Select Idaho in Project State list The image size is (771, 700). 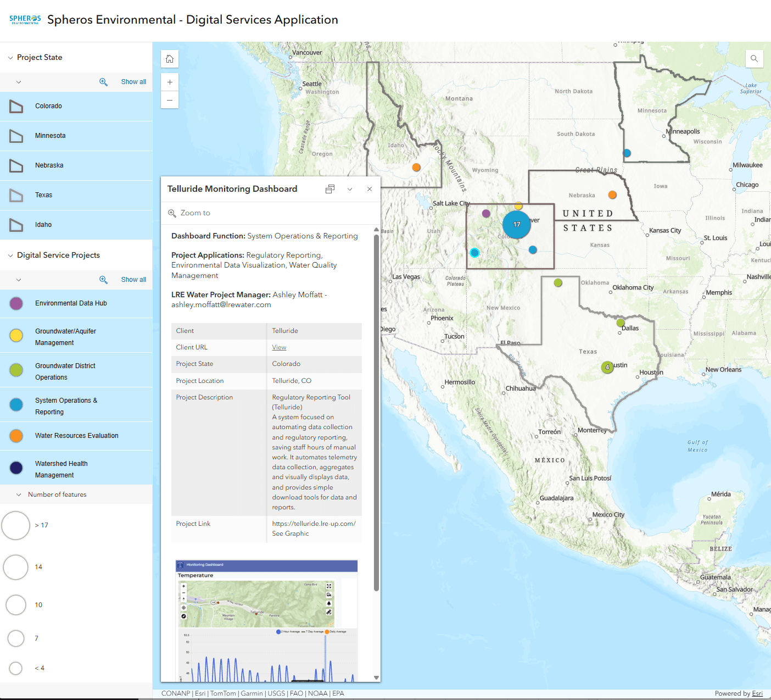[76, 225]
